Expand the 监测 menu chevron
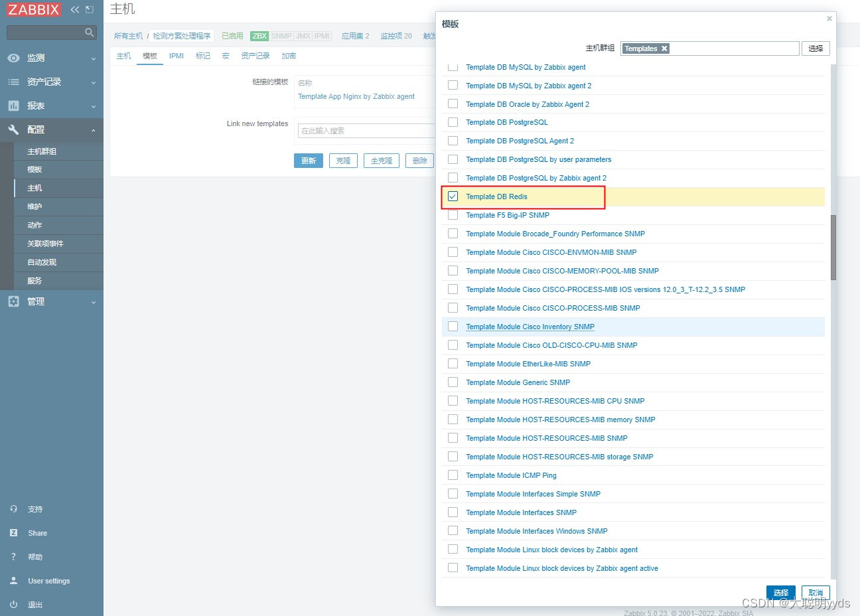Screen dimensions: 860x616 coord(93,58)
